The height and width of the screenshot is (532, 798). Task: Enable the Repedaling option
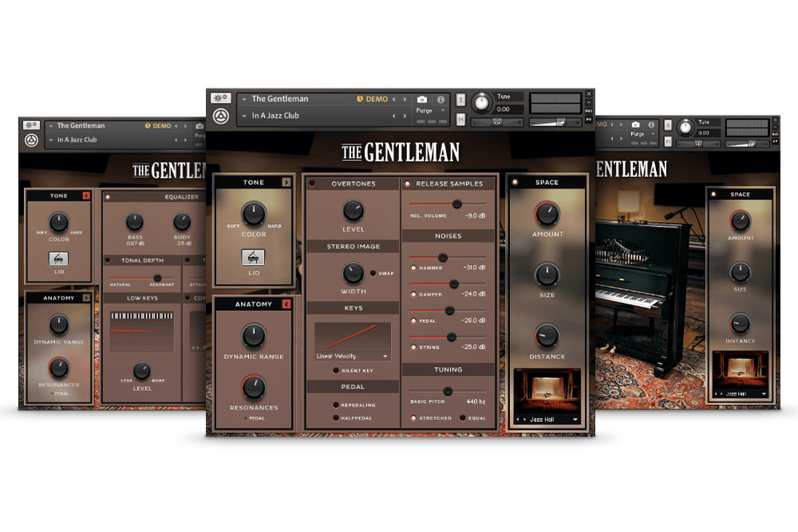click(336, 405)
